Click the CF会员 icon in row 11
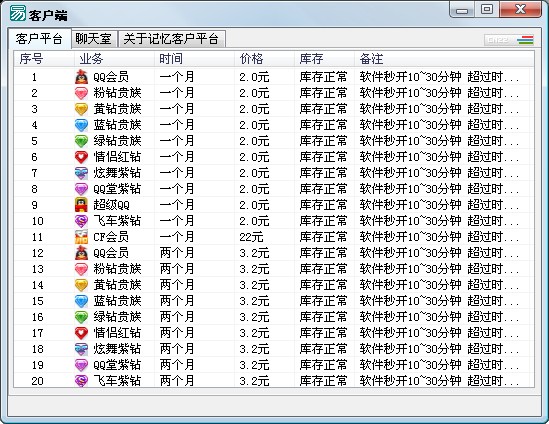Viewport: 549px width, 424px height. click(81, 237)
